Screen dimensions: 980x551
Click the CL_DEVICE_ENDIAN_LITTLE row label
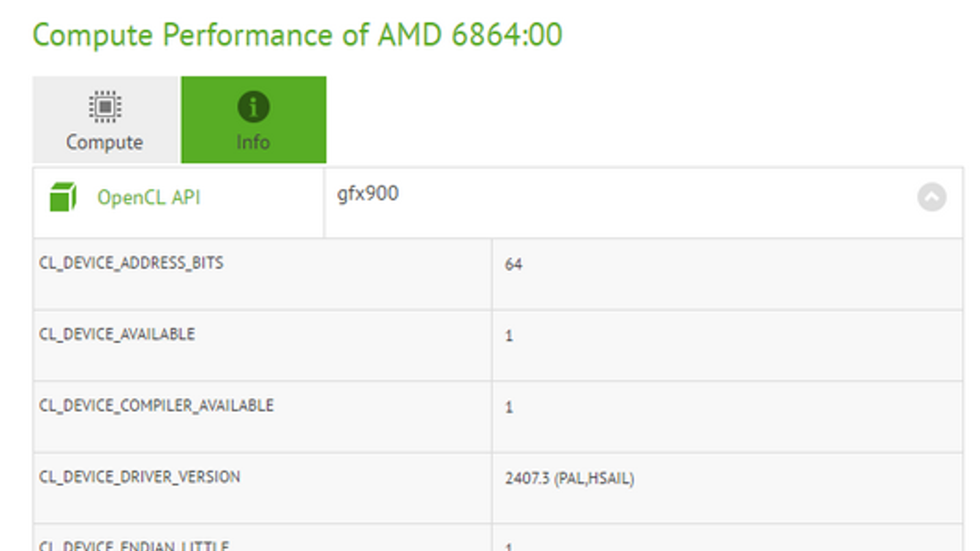pyautogui.click(x=134, y=545)
